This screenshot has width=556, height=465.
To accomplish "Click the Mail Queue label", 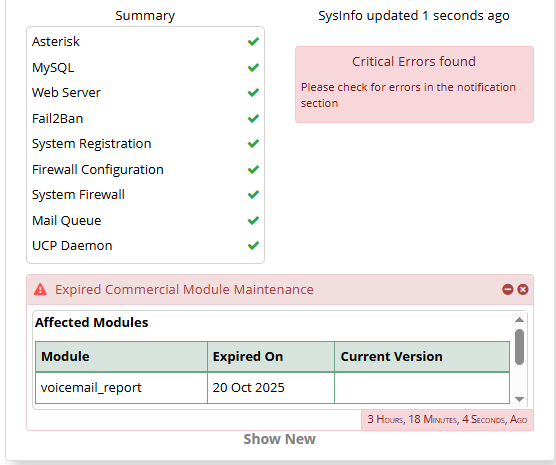I will [67, 221].
